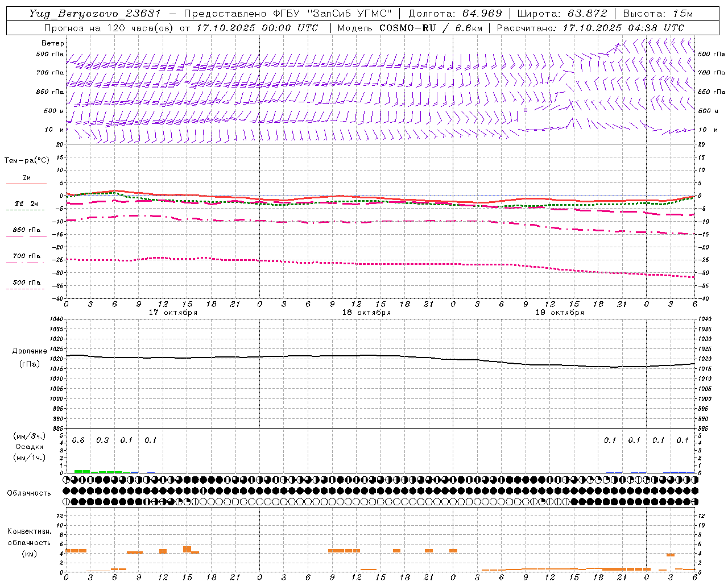Click the '19 октября' date label
Image resolution: width=728 pixels, height=582 pixels.
click(560, 313)
